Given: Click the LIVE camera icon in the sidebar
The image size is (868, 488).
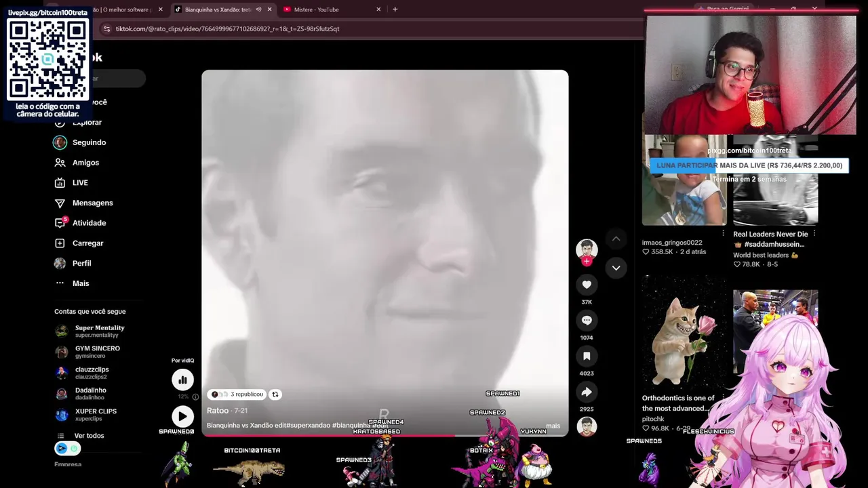Looking at the screenshot, I should tap(60, 183).
